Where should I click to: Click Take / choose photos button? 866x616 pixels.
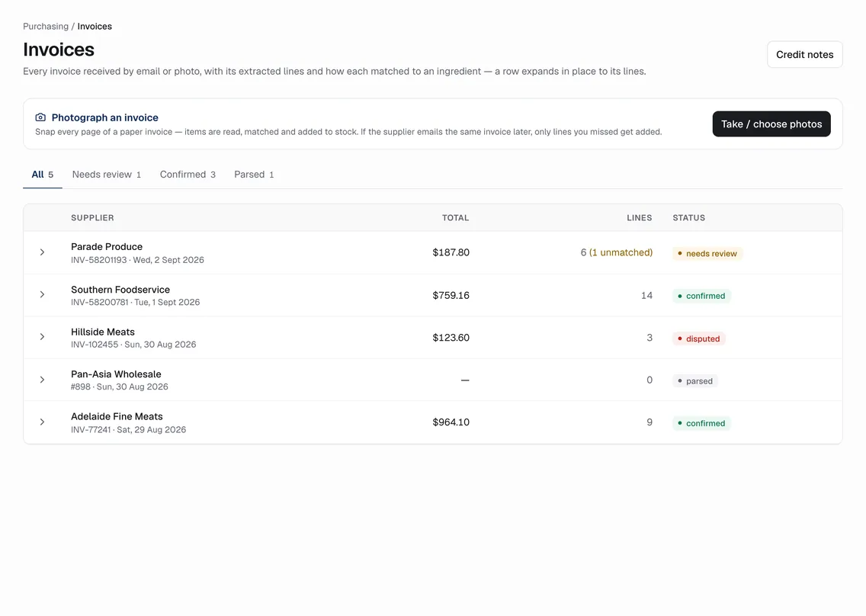(771, 124)
